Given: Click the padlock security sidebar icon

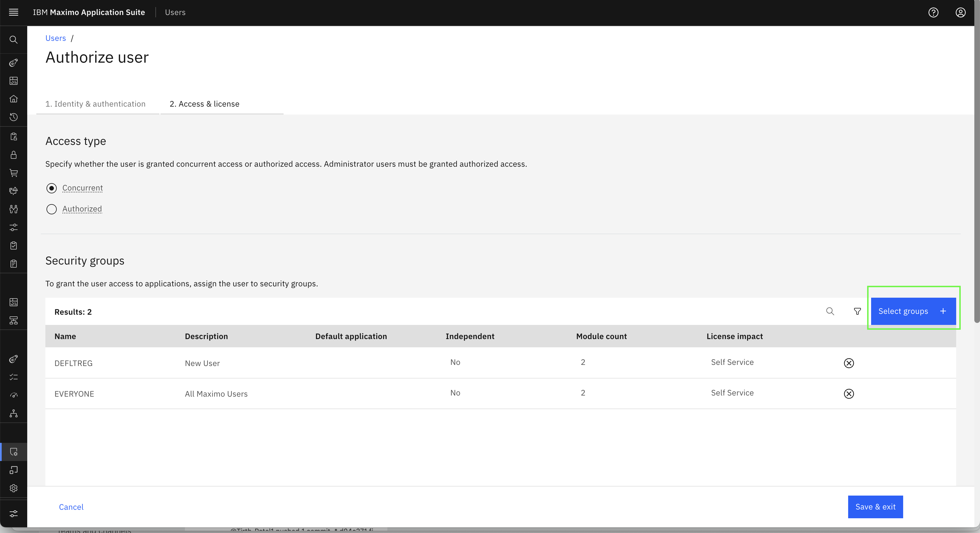Looking at the screenshot, I should coord(13,155).
